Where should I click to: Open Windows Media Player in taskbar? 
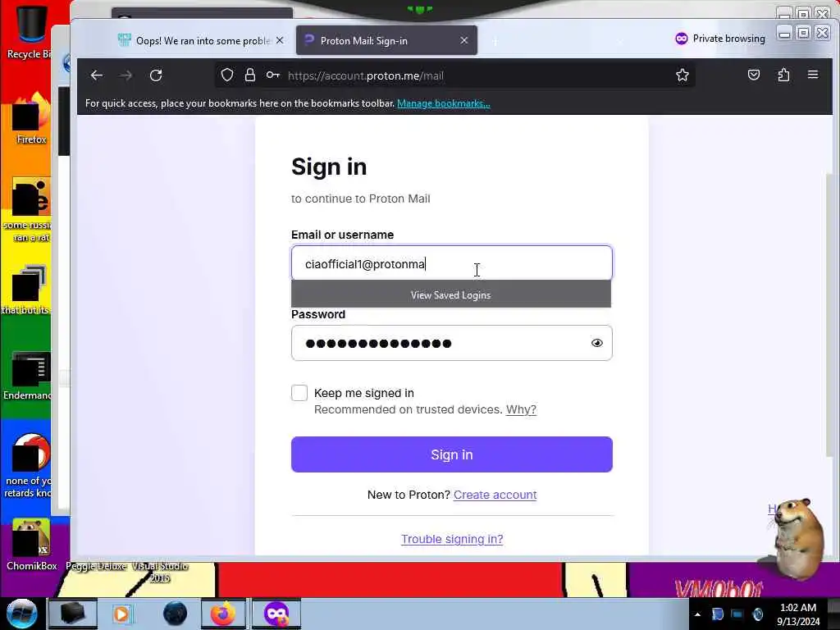tap(121, 614)
